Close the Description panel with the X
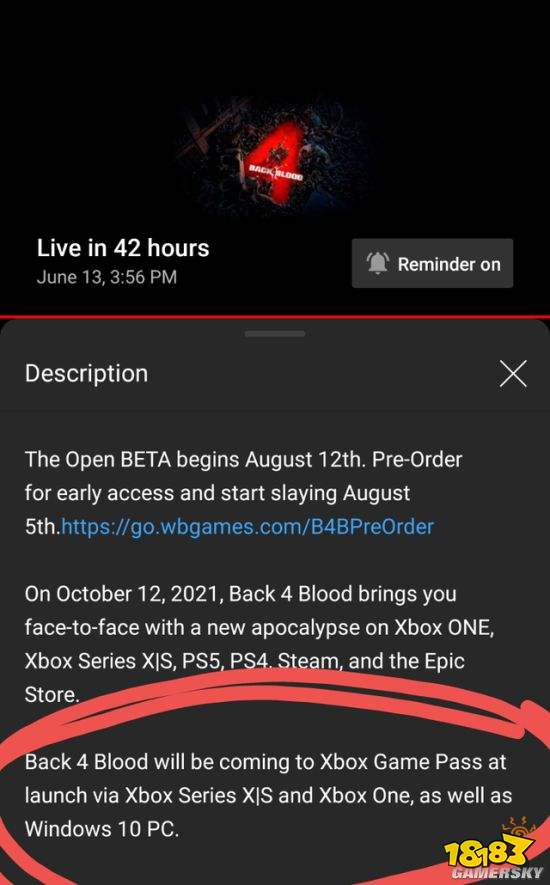This screenshot has height=885, width=550. pyautogui.click(x=513, y=374)
